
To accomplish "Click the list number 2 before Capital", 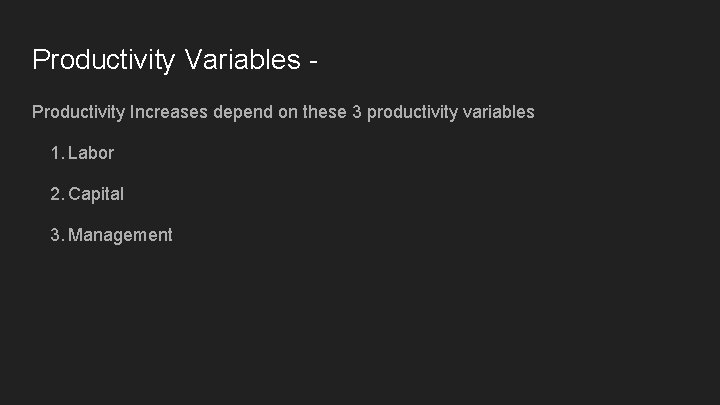I will click(56, 194).
